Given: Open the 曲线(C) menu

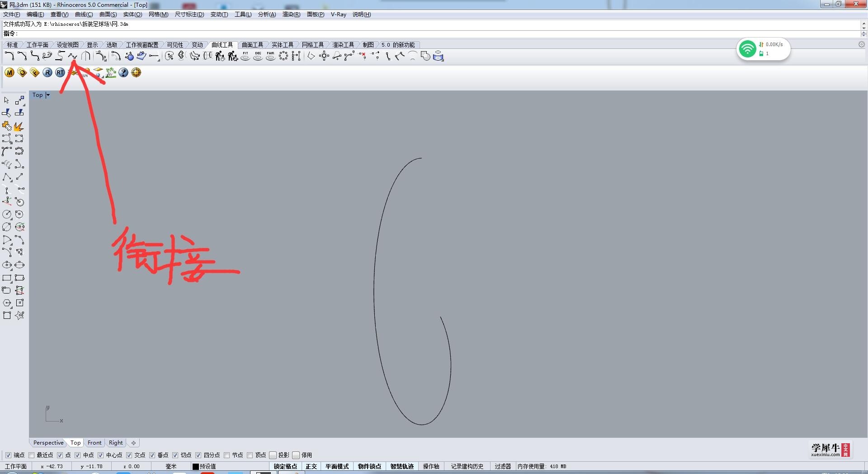Looking at the screenshot, I should point(84,14).
